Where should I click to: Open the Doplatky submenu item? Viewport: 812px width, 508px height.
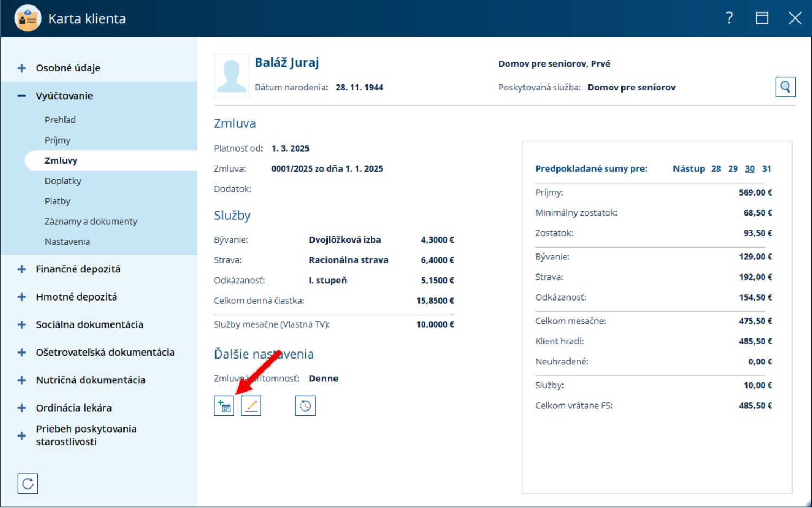click(x=63, y=181)
